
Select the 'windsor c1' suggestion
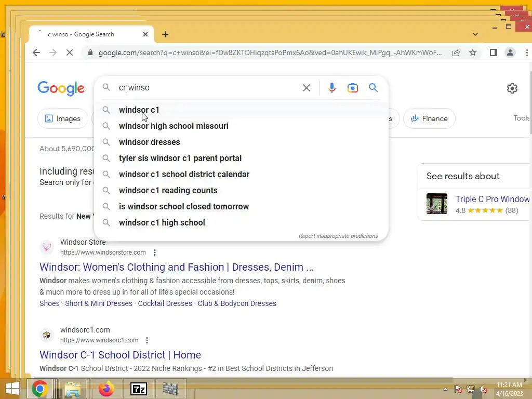[241, 110]
